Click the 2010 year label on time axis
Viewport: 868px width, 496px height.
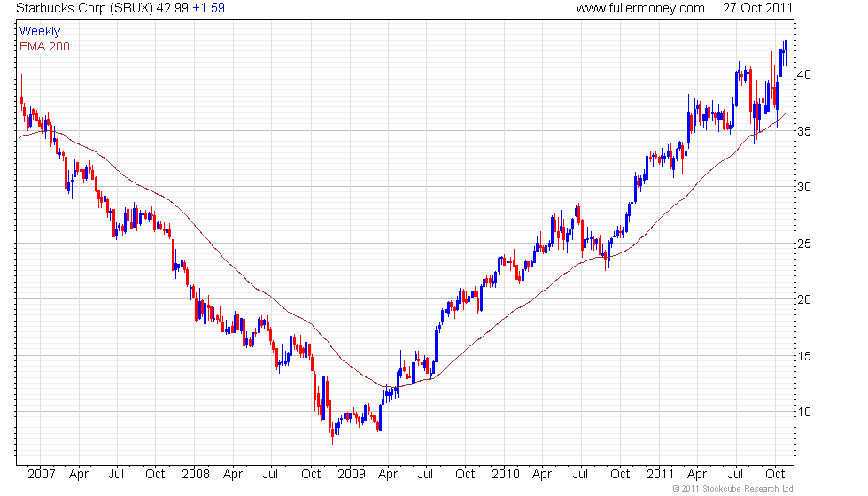(506, 474)
